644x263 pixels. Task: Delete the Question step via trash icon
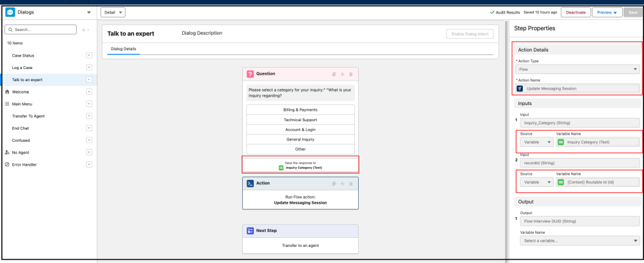coord(350,74)
